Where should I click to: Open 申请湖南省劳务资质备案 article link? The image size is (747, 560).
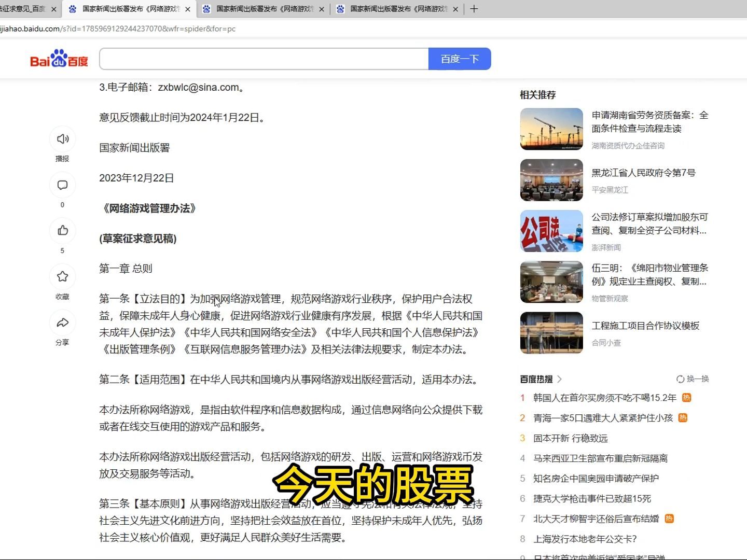coord(650,122)
